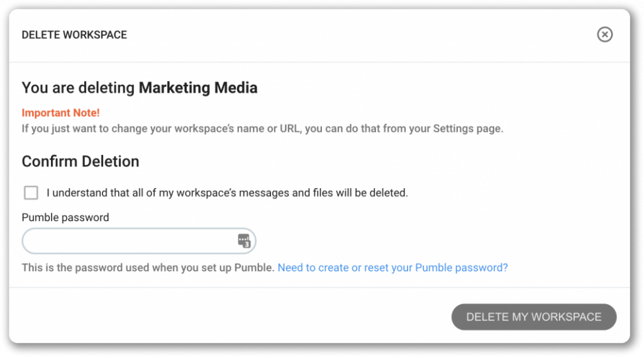644x357 pixels.
Task: Open 'Need to create or reset' password link
Action: [x=392, y=268]
